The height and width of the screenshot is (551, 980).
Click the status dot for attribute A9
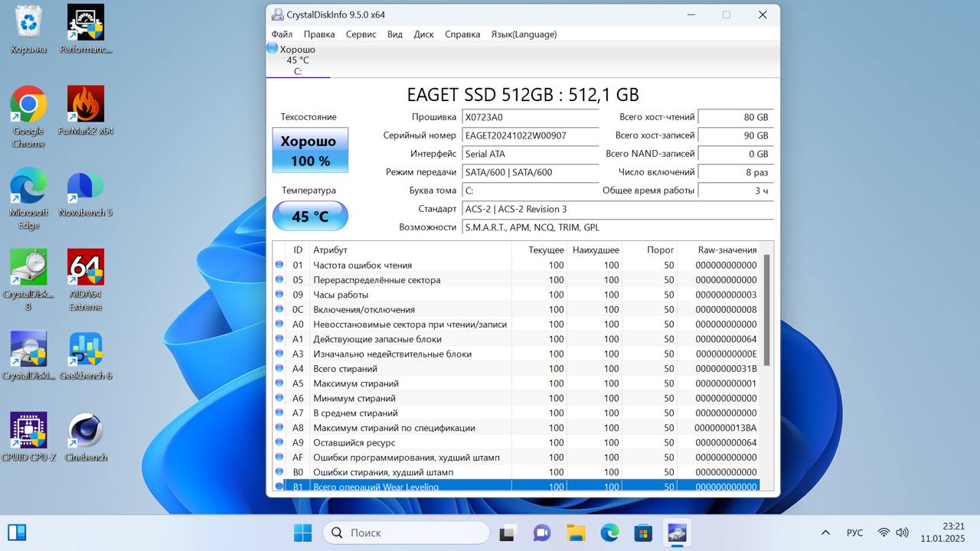[279, 442]
